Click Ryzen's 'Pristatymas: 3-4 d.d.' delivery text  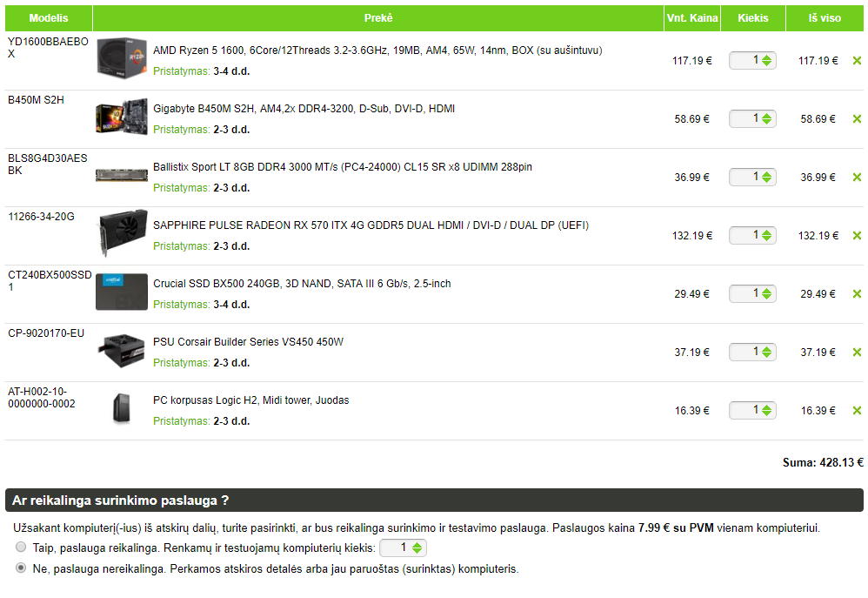pos(202,71)
